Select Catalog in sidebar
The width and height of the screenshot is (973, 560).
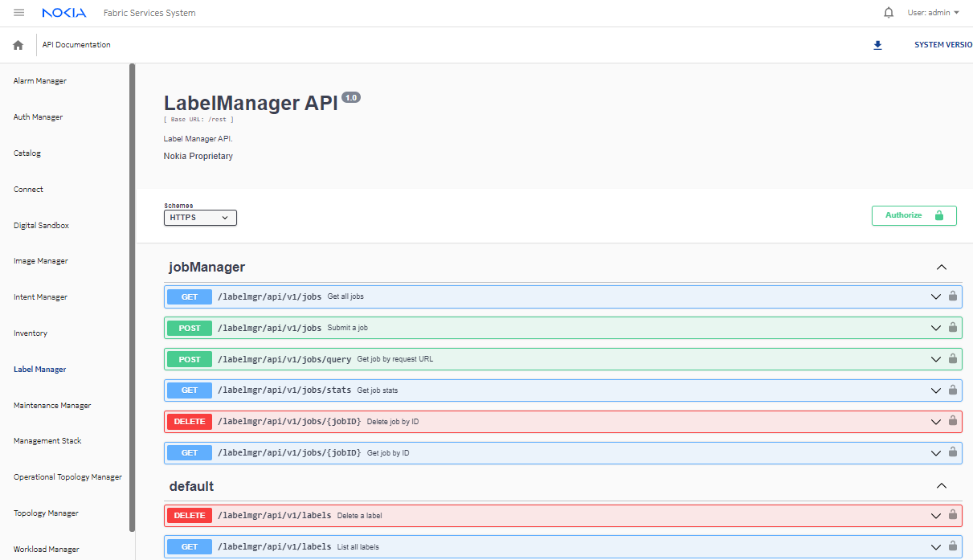click(x=27, y=153)
